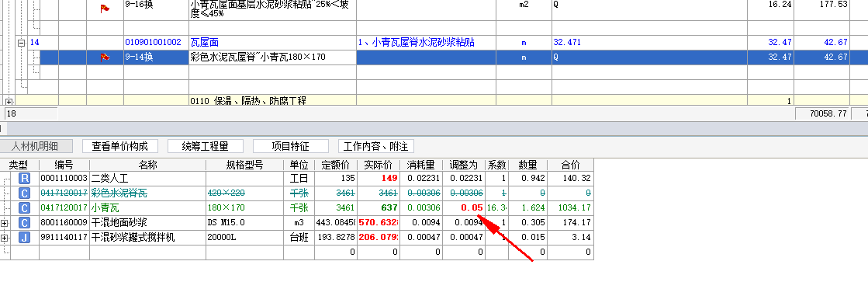Select the 9-14换 quota code cell
The height and width of the screenshot is (296, 868).
coord(156,57)
